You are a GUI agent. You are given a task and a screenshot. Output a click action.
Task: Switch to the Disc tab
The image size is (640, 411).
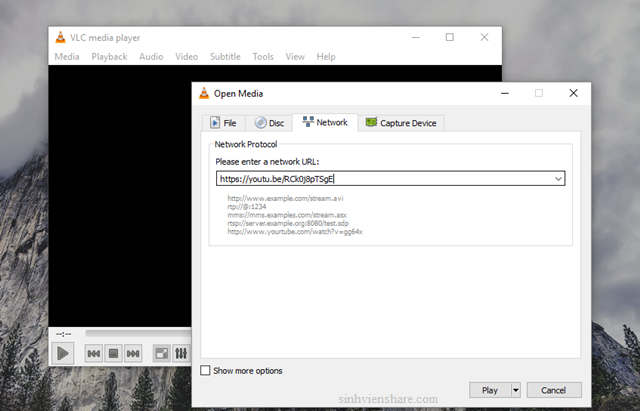coord(269,123)
